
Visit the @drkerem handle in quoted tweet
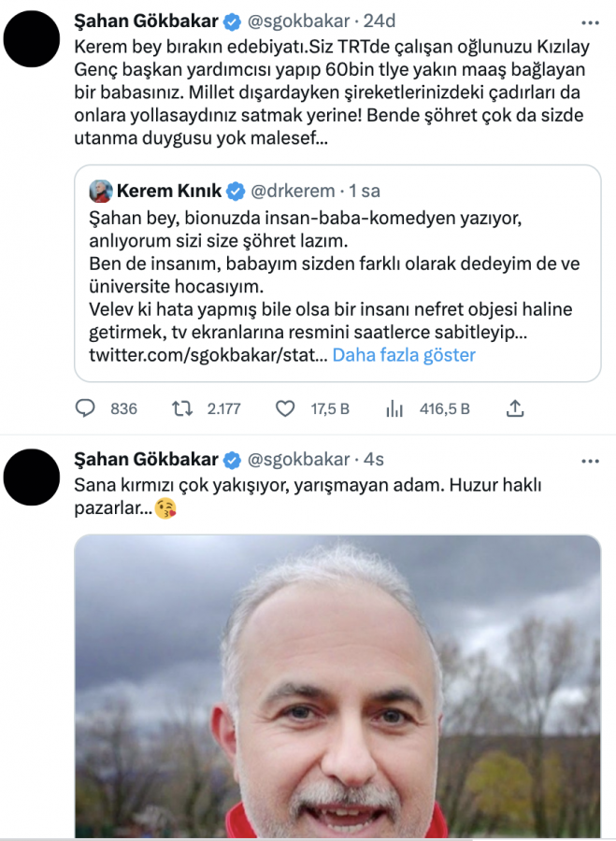pyautogui.click(x=293, y=191)
